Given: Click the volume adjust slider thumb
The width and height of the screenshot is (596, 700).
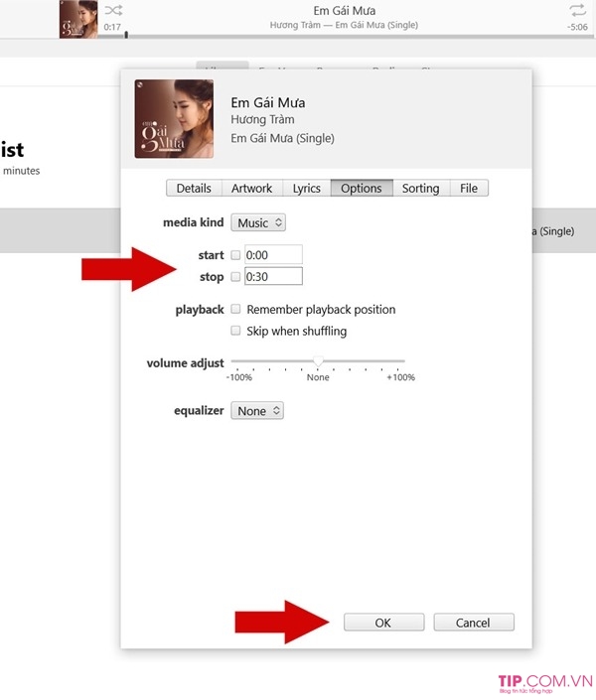Looking at the screenshot, I should [318, 360].
